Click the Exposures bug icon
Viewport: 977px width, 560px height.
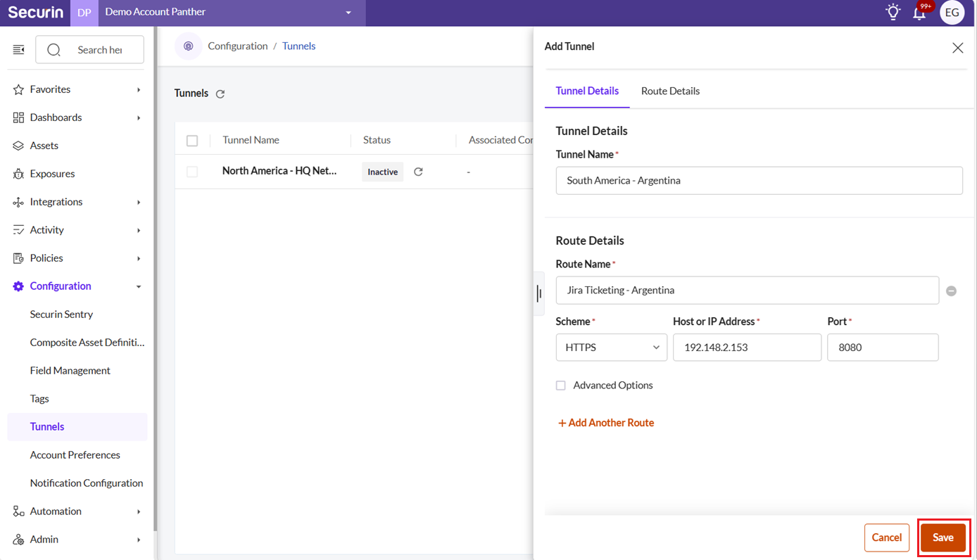click(x=18, y=174)
